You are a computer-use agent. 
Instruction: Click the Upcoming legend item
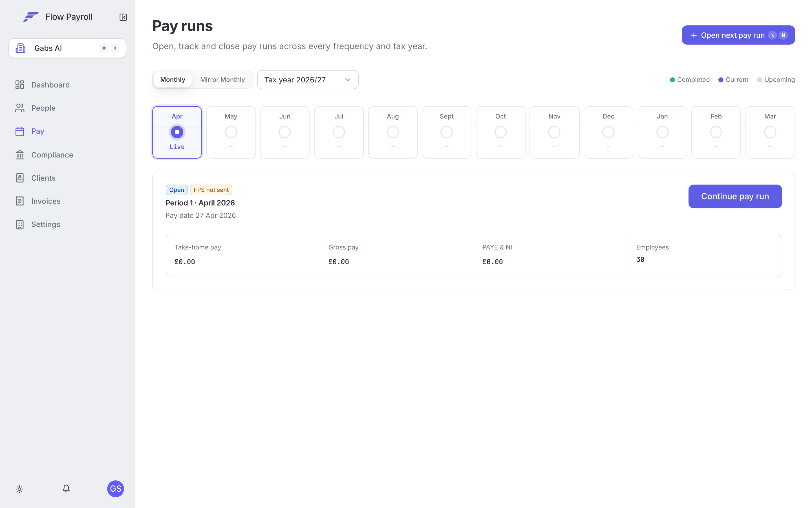click(x=776, y=80)
